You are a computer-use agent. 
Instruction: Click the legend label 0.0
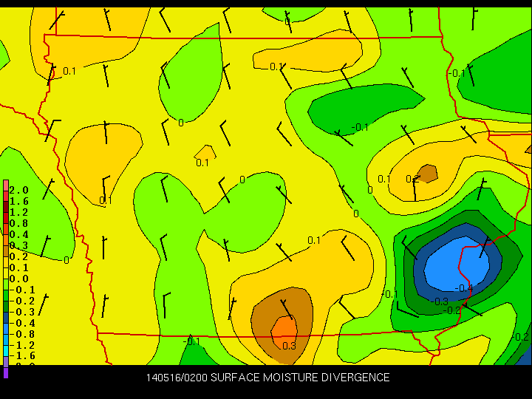click(18, 279)
